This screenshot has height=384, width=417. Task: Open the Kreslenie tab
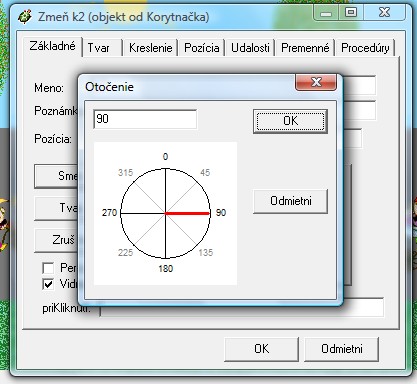[150, 48]
